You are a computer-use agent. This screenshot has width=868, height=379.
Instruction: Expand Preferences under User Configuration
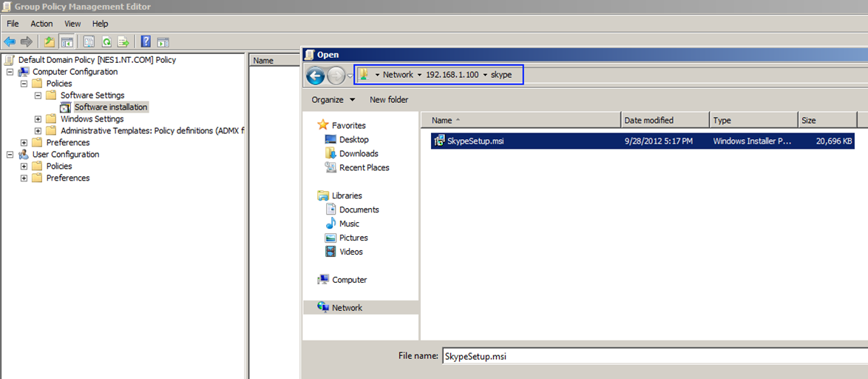pyautogui.click(x=24, y=178)
